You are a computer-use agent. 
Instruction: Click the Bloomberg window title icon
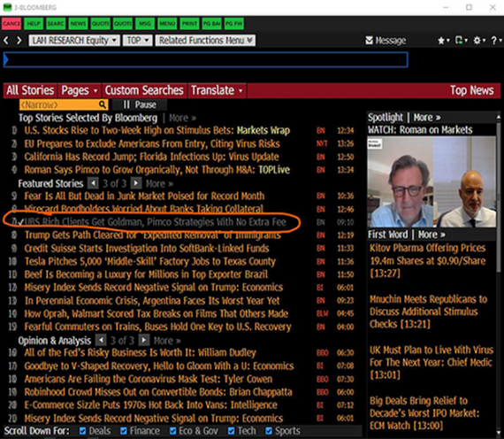pyautogui.click(x=7, y=7)
